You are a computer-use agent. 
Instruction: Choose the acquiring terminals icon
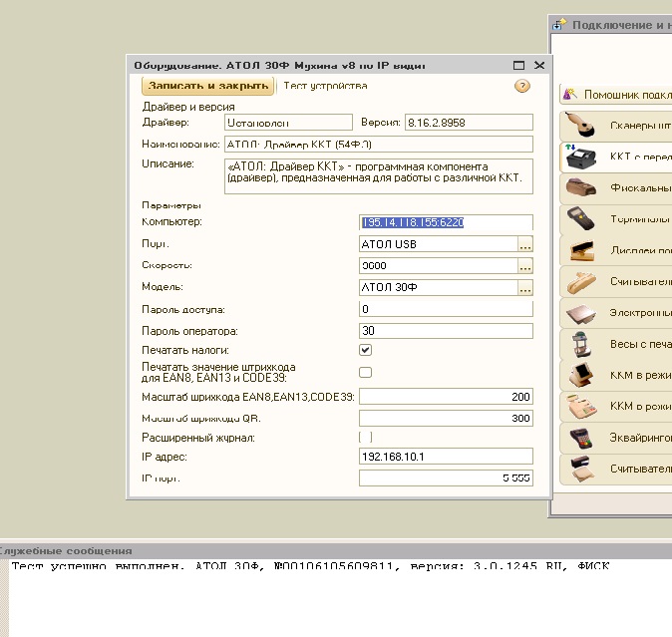pos(581,437)
